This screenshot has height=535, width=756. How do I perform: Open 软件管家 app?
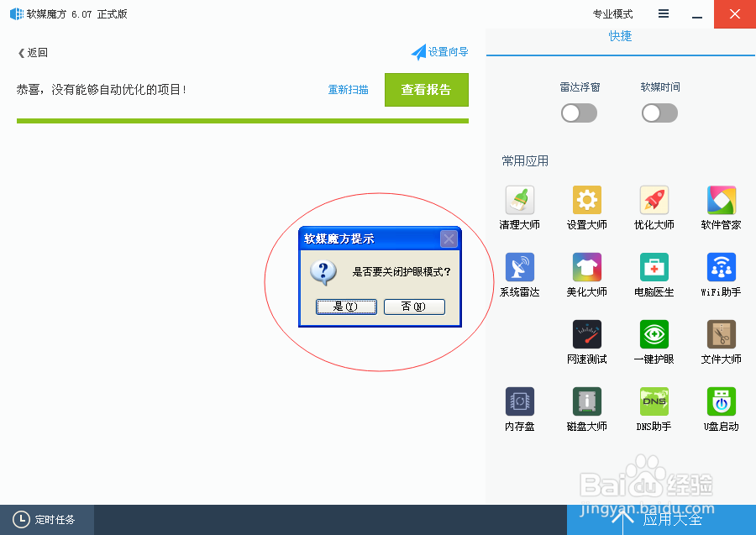coord(722,200)
